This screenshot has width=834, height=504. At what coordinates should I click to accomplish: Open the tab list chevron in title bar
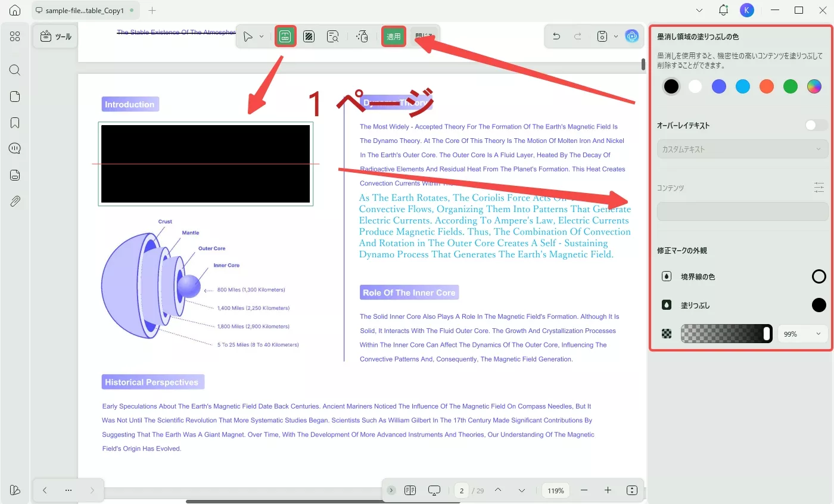click(x=699, y=10)
